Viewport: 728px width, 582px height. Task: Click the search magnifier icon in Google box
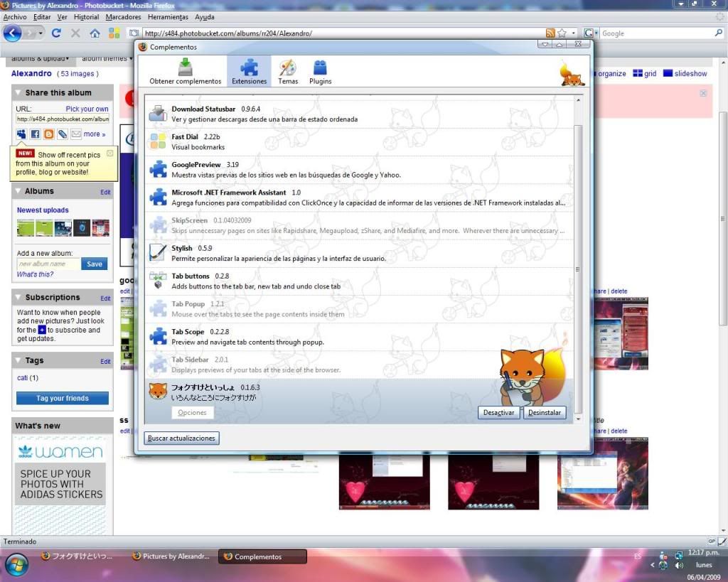(x=718, y=33)
